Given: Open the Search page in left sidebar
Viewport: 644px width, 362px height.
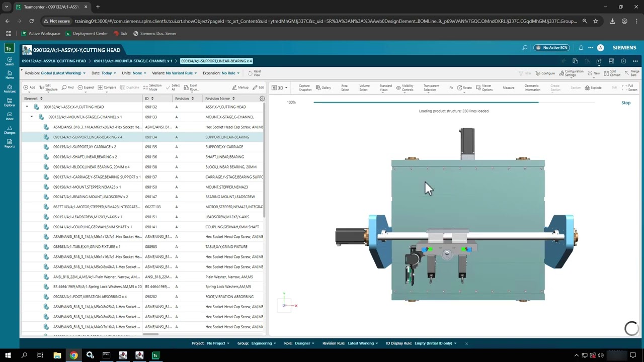Looking at the screenshot, I should (x=10, y=61).
